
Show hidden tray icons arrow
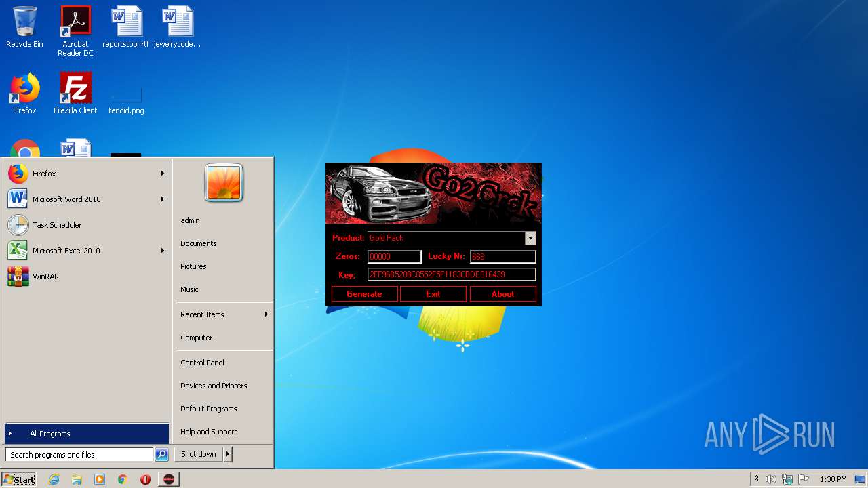(x=756, y=479)
